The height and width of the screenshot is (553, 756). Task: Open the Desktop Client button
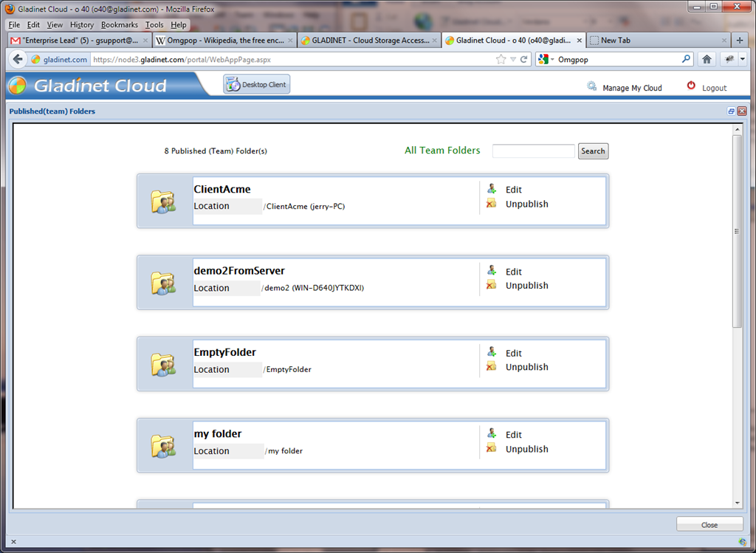pyautogui.click(x=256, y=84)
